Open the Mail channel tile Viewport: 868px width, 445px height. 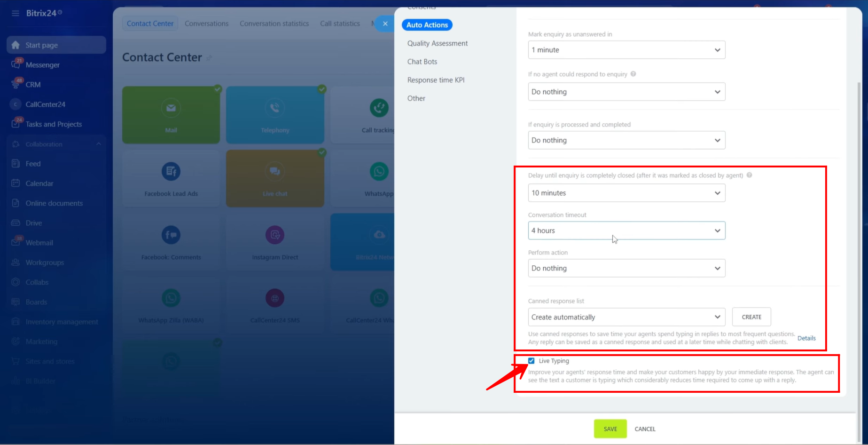point(171,115)
